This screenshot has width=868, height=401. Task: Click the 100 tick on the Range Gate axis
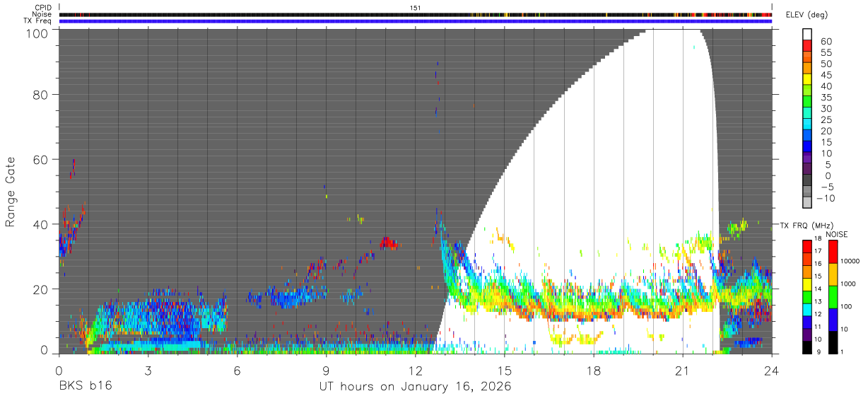click(x=37, y=33)
